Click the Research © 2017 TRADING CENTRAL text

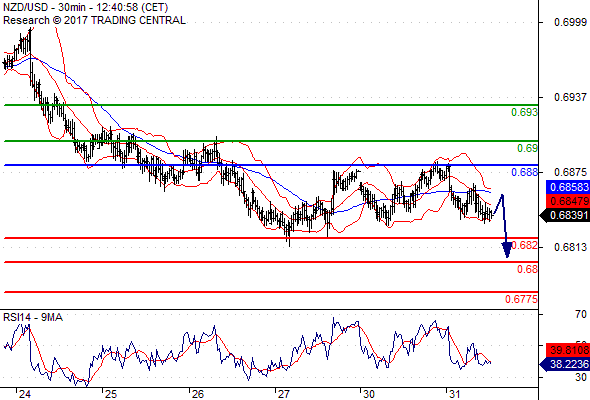pos(94,20)
